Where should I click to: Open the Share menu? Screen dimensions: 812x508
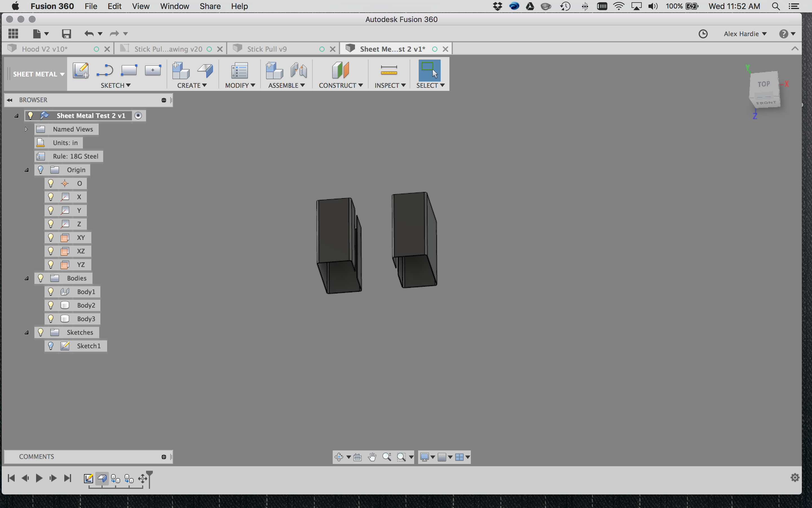coord(210,6)
